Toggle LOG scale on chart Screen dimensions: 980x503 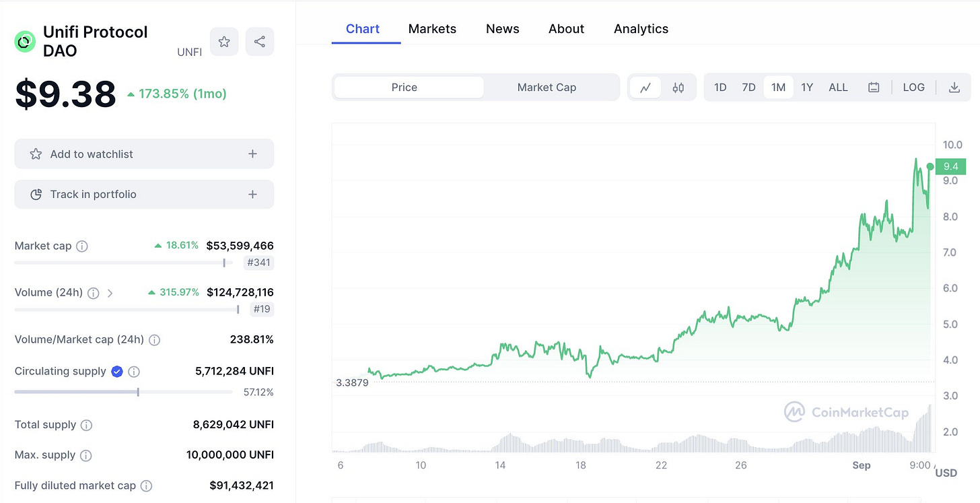pyautogui.click(x=913, y=88)
